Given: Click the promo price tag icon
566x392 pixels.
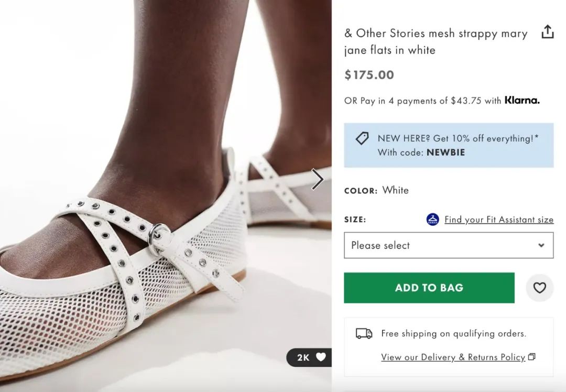Looking at the screenshot, I should [x=362, y=139].
